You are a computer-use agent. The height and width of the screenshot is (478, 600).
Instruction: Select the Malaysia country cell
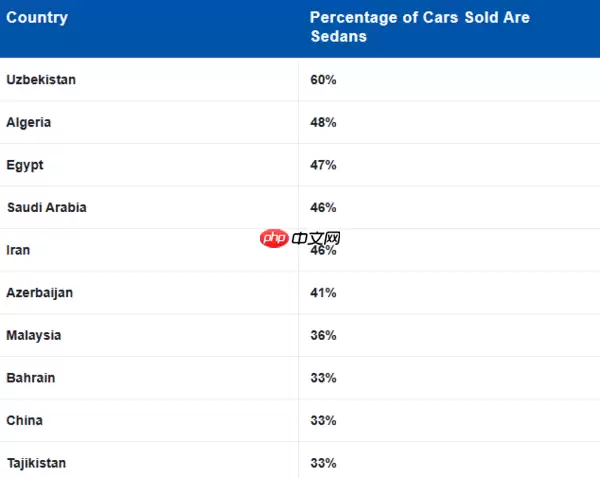tap(33, 336)
